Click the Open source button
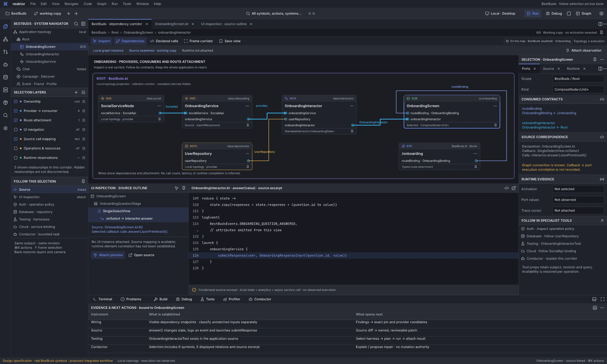The width and height of the screenshot is (607, 364). 142,255
